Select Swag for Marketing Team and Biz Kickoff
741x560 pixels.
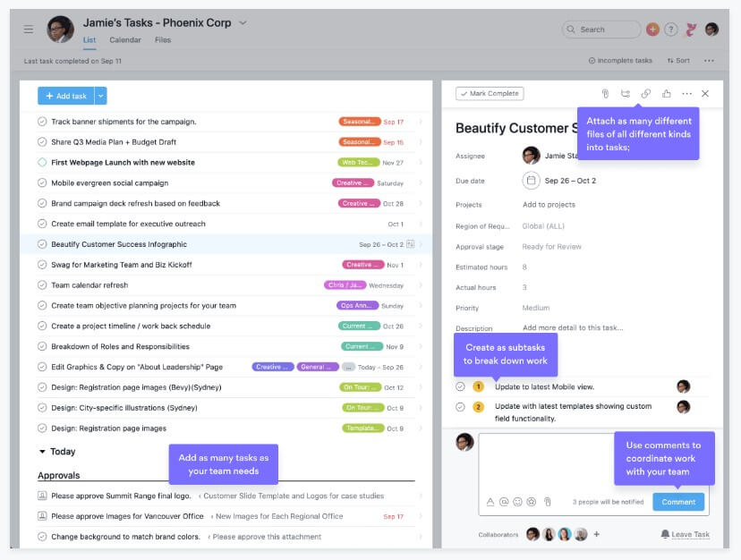coord(122,265)
